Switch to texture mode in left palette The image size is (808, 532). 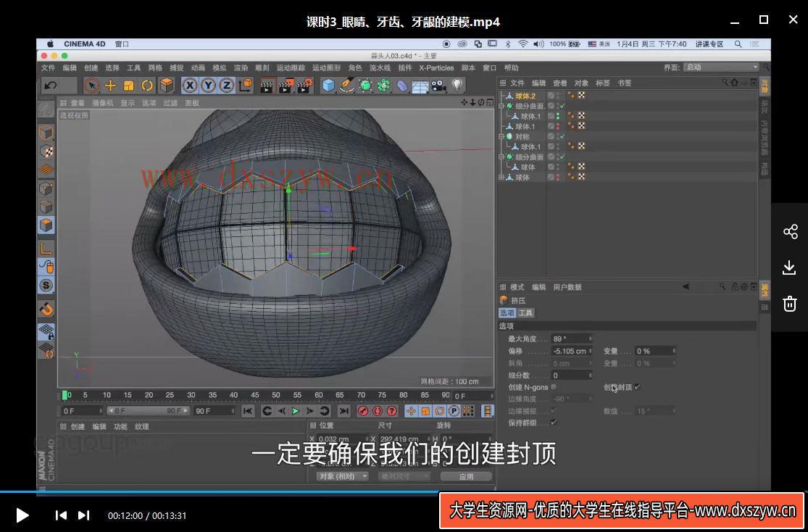(x=46, y=151)
